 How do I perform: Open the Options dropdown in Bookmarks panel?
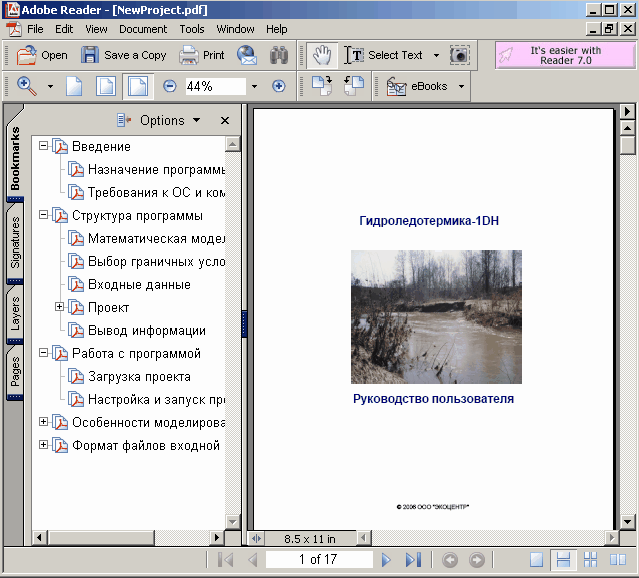pos(160,121)
